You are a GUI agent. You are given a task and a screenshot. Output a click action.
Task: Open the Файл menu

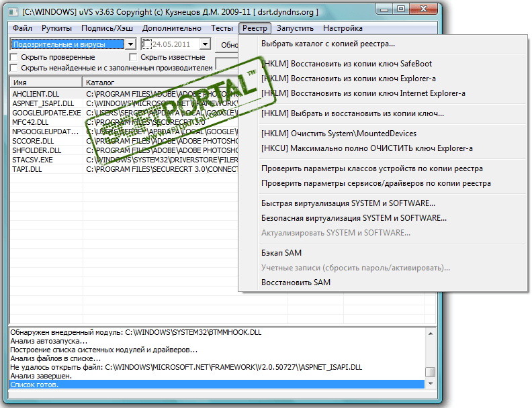coord(22,28)
